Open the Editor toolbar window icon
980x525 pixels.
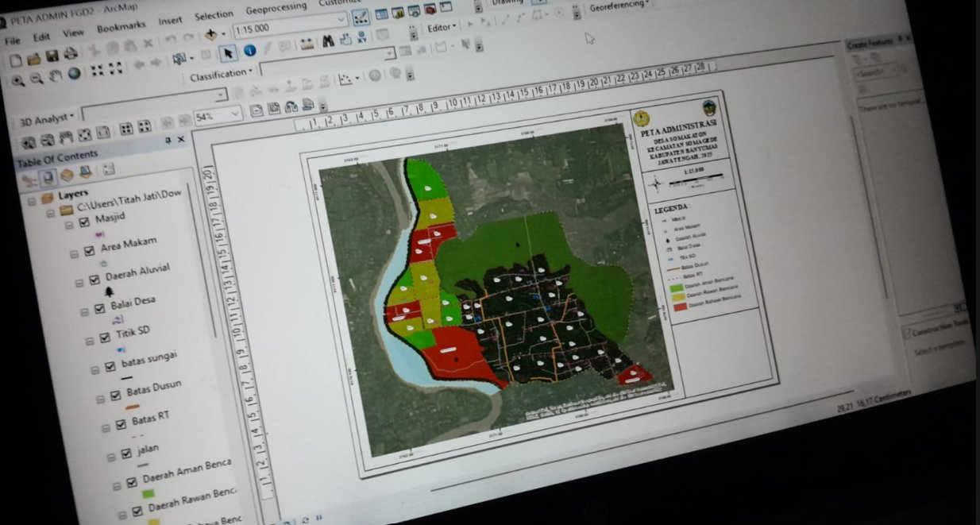[x=361, y=17]
